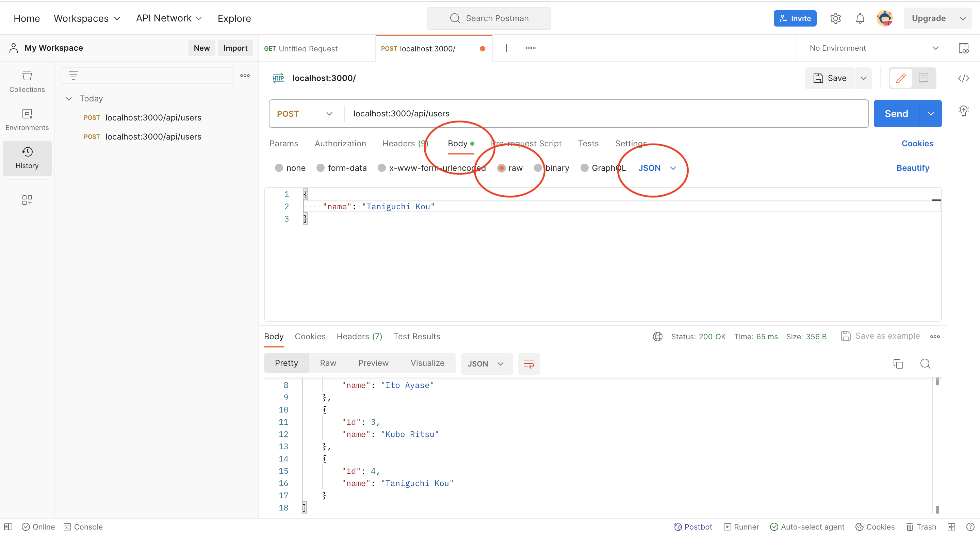This screenshot has height=535, width=980.
Task: Click inside the Search Postman field
Action: coord(489,18)
